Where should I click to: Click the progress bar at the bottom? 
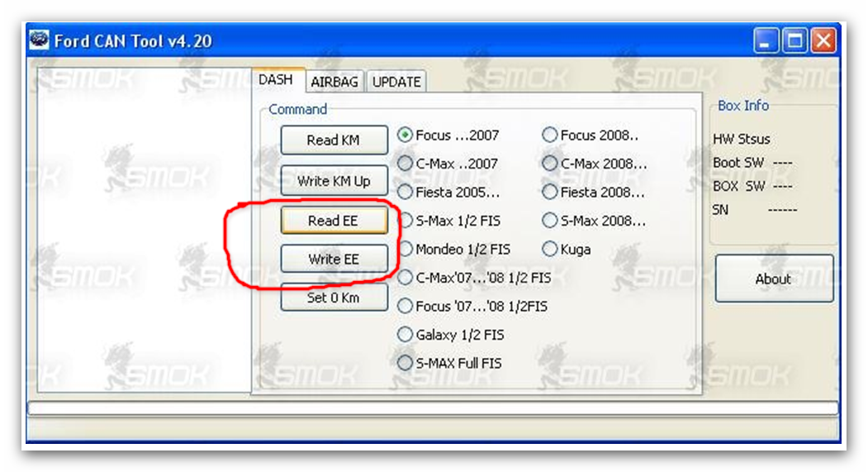click(x=433, y=408)
